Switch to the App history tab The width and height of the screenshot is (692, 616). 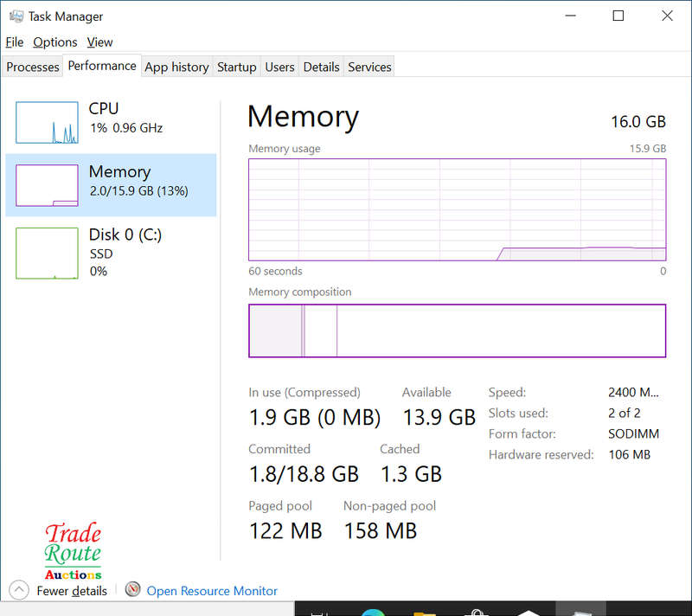pyautogui.click(x=176, y=67)
